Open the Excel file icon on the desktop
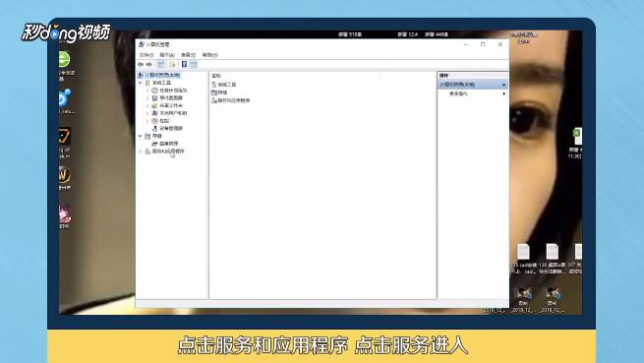Screen dimensions: 644x363 [577, 136]
